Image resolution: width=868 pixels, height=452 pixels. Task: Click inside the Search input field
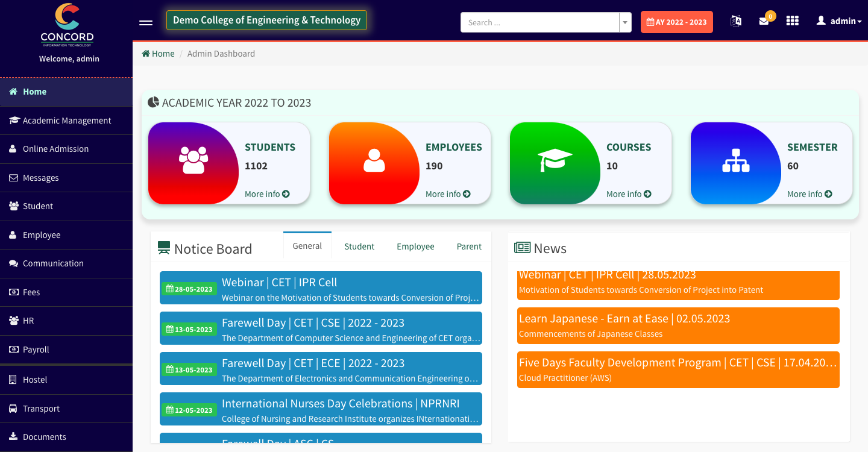tap(539, 22)
